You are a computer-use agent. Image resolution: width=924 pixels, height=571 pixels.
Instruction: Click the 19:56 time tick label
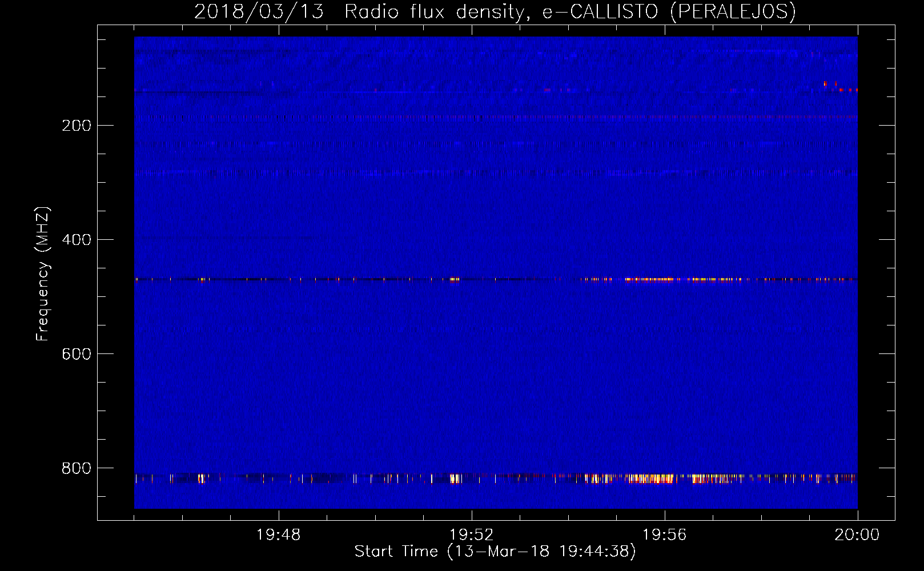coord(665,535)
